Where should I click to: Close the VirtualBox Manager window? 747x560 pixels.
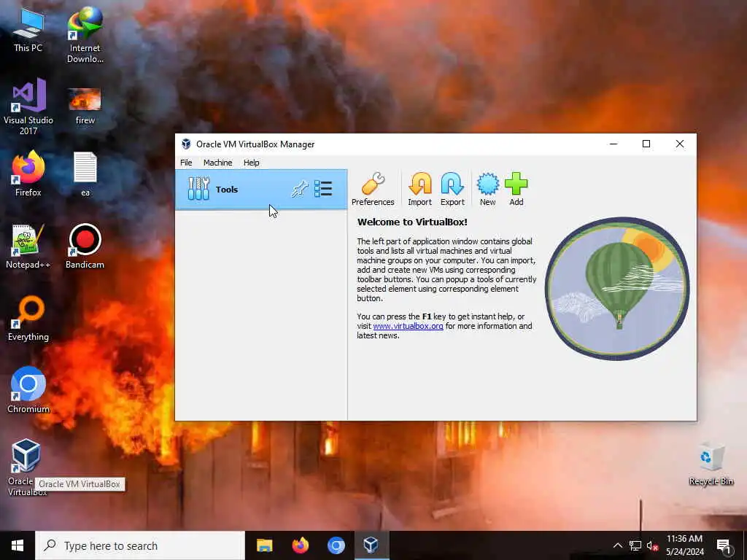point(679,144)
